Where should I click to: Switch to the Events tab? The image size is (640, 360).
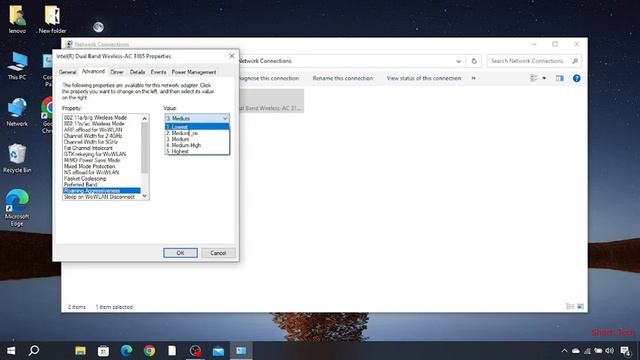click(158, 72)
